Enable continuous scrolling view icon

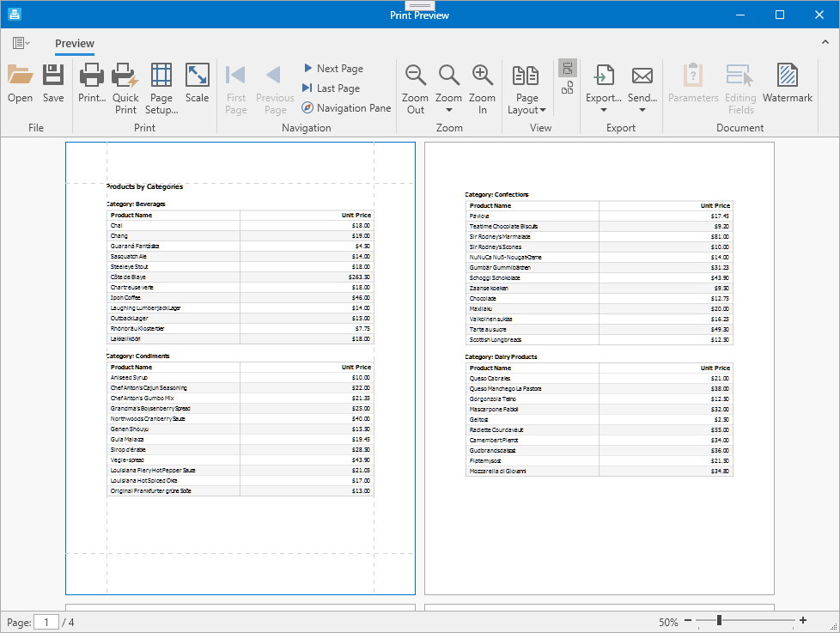coord(568,68)
